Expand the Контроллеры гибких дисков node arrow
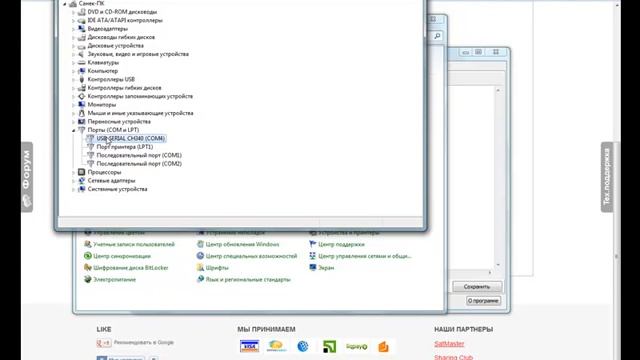Screen dimensions: 640x360 click(74, 88)
